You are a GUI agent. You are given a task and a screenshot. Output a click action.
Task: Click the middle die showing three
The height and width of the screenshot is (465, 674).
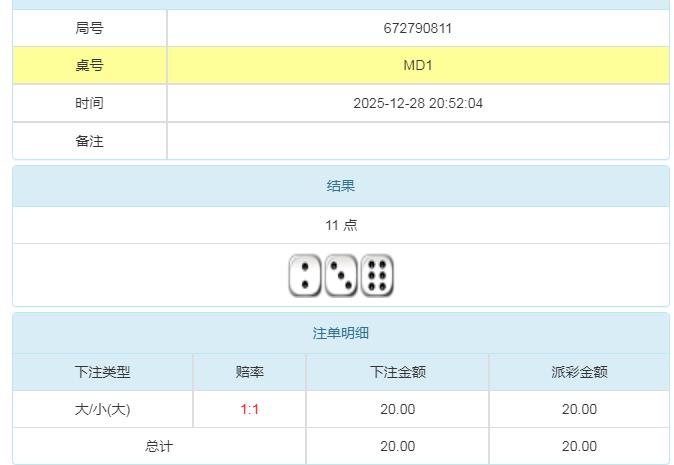[x=341, y=276]
